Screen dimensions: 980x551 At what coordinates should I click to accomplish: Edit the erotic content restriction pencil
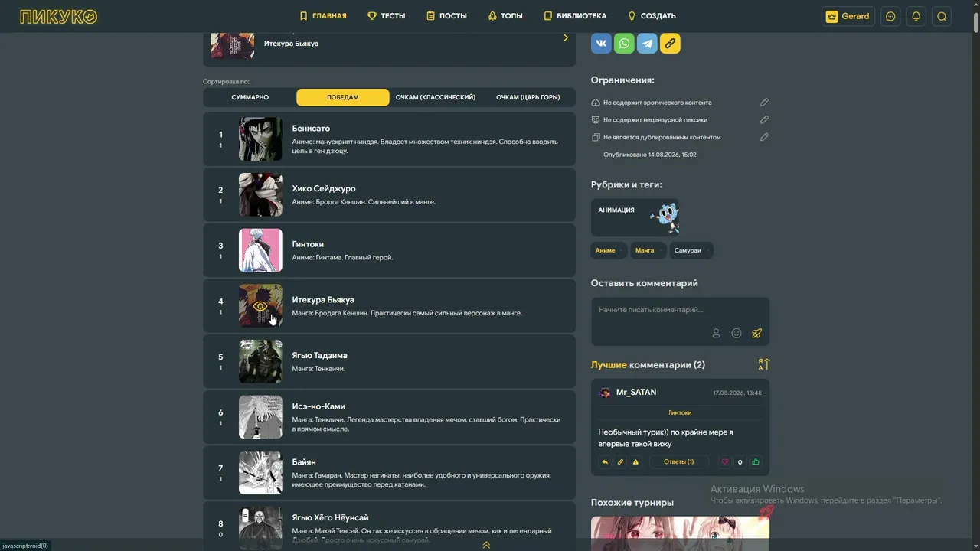click(764, 103)
